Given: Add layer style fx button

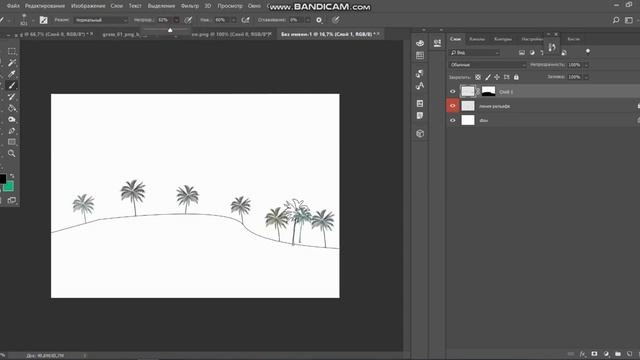Looking at the screenshot, I should click(582, 354).
